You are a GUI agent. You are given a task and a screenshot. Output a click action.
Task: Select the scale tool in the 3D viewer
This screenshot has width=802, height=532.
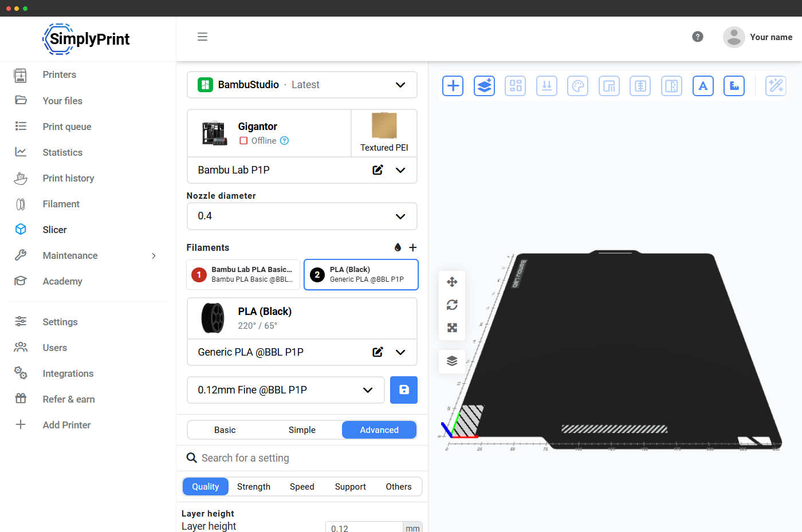coord(452,328)
